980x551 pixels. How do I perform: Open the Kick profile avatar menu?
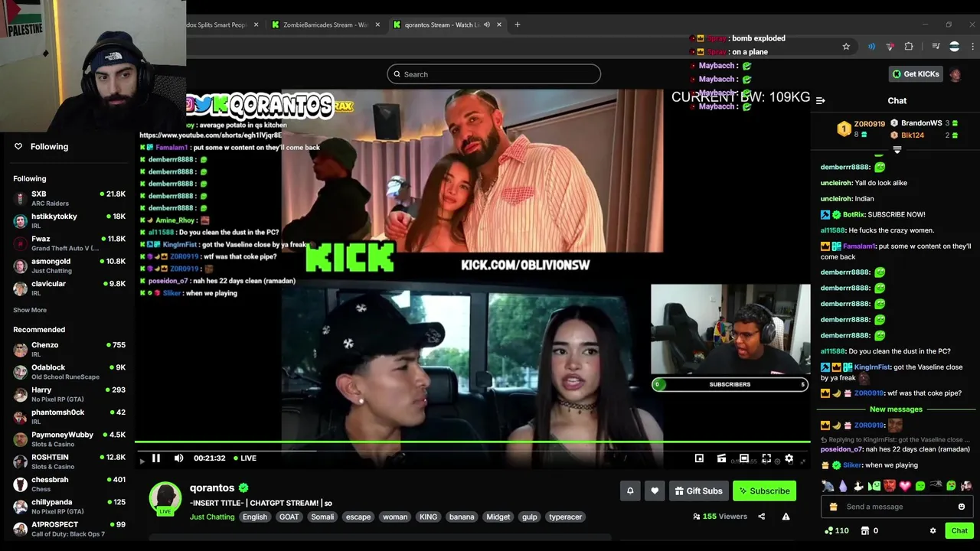click(955, 74)
